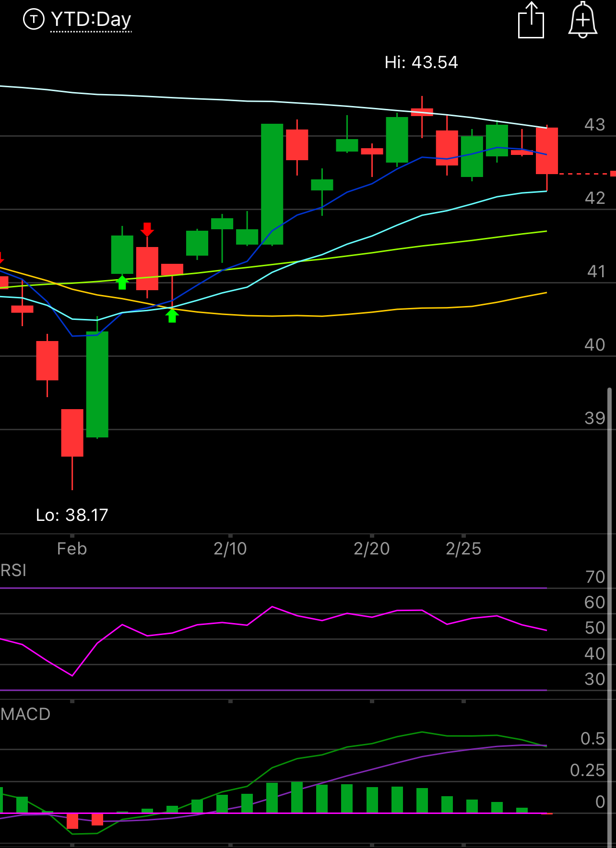
Task: Open the YTD:Day timeframe selector
Action: pyautogui.click(x=91, y=20)
